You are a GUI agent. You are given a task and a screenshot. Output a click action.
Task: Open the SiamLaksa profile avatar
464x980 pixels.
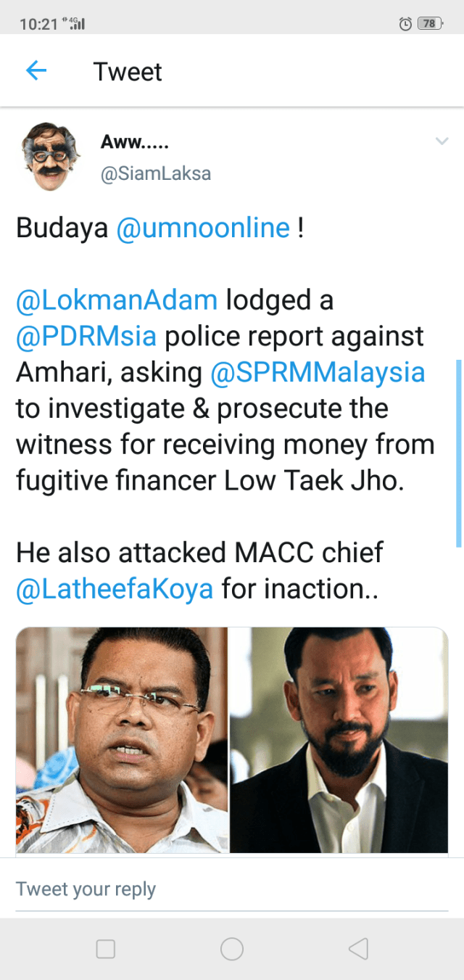click(49, 155)
